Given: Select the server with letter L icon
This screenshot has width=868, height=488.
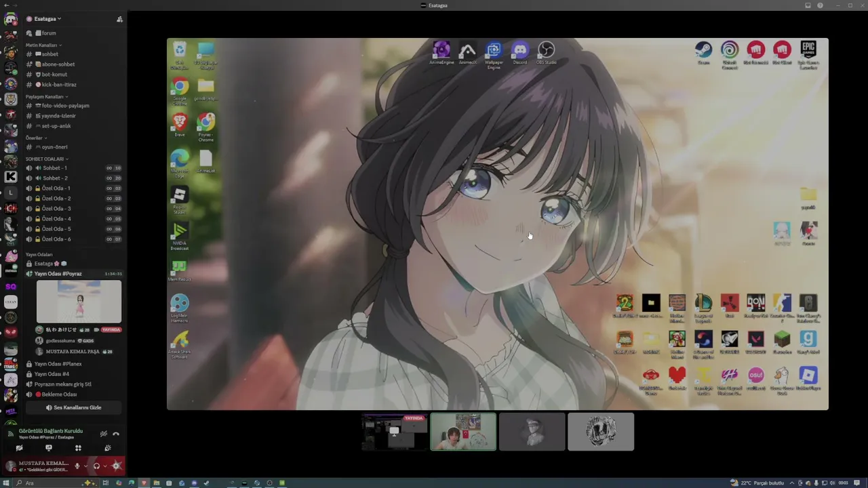Looking at the screenshot, I should pos(10,193).
